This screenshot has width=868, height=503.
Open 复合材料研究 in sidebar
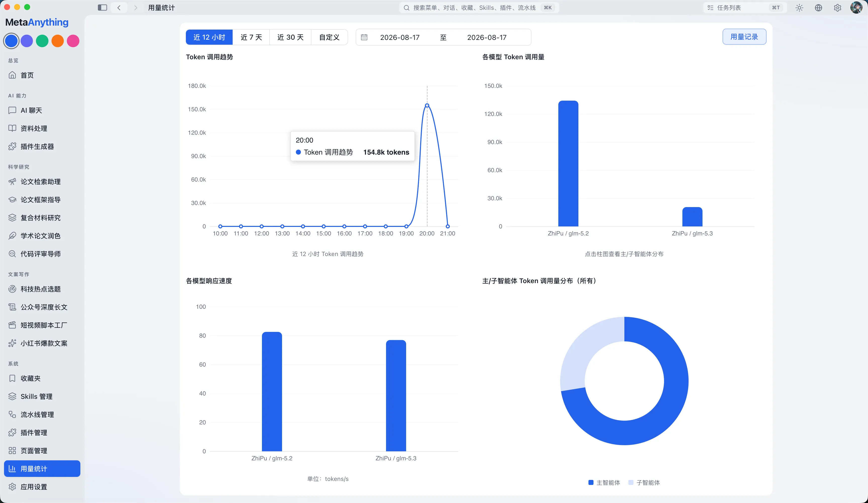(42, 218)
